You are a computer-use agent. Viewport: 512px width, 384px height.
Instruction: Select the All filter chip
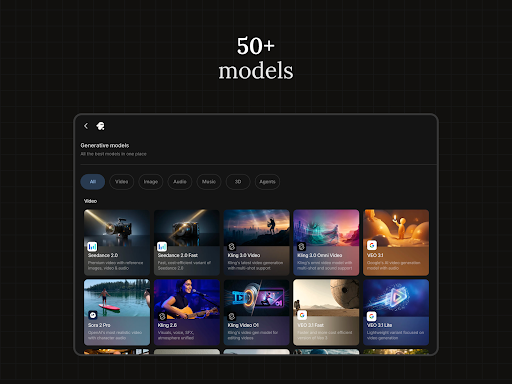93,182
